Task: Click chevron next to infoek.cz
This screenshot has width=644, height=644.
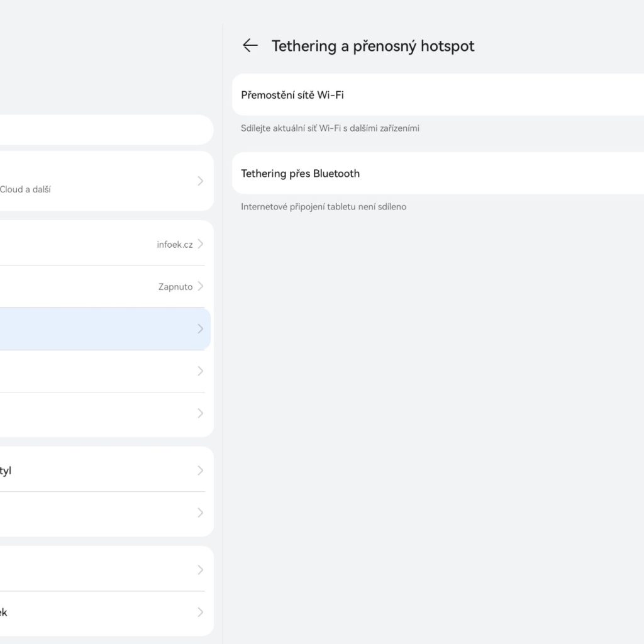Action: [200, 244]
